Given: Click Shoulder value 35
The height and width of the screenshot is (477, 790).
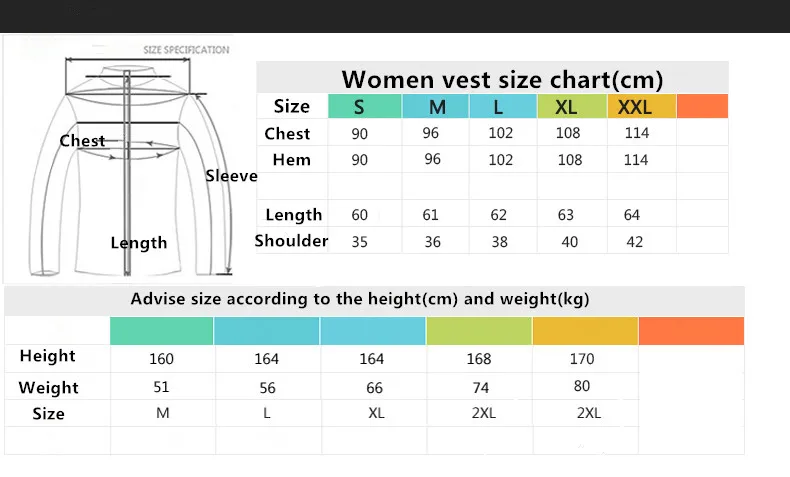Looking at the screenshot, I should click(x=360, y=242).
